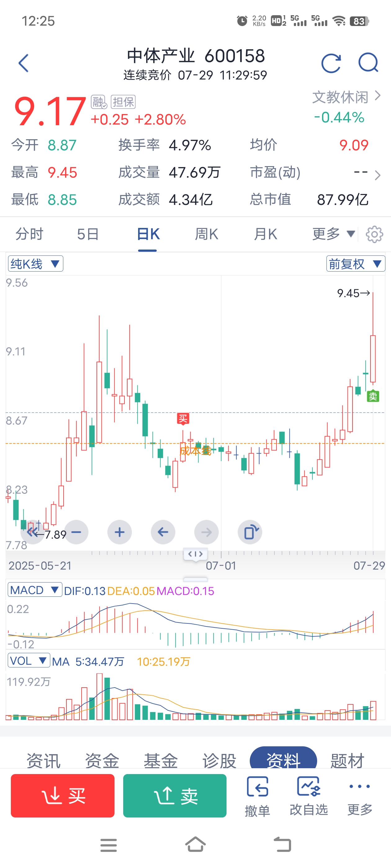This screenshot has height=868, width=391.
Task: Switch to 分时 tab
Action: pos(29,234)
